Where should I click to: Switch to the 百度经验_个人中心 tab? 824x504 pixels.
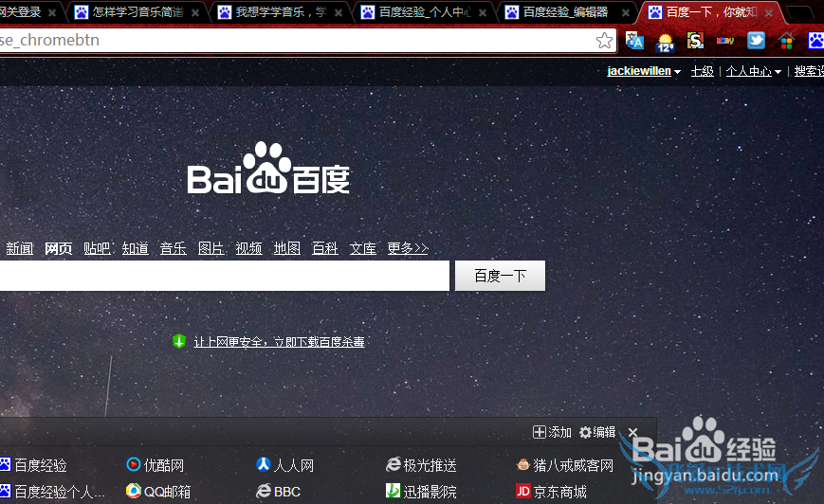tap(424, 12)
